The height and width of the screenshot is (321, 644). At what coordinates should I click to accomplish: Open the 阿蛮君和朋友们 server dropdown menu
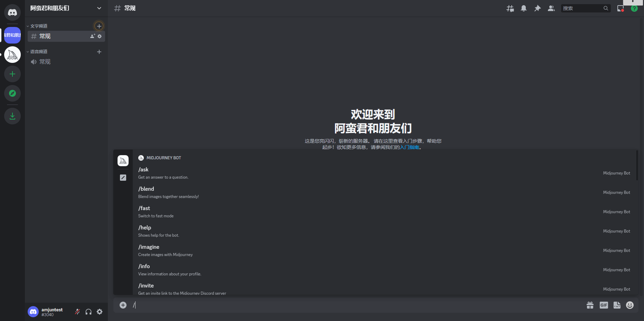(x=66, y=8)
